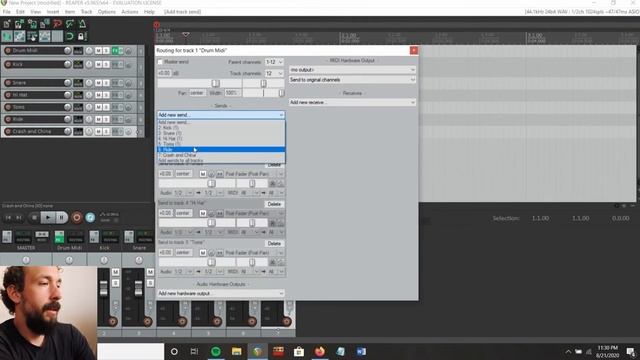Select Ride in send dropdown list

221,150
